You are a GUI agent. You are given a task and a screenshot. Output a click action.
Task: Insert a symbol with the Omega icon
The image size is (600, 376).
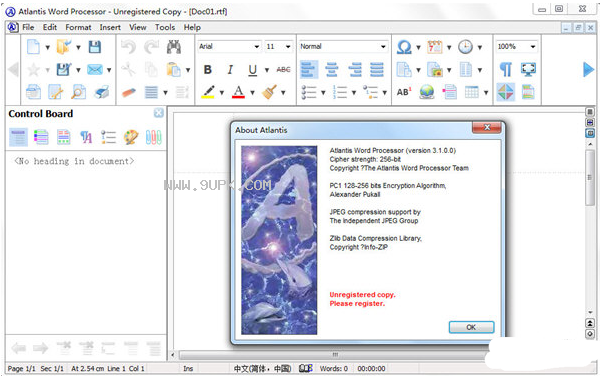point(404,47)
